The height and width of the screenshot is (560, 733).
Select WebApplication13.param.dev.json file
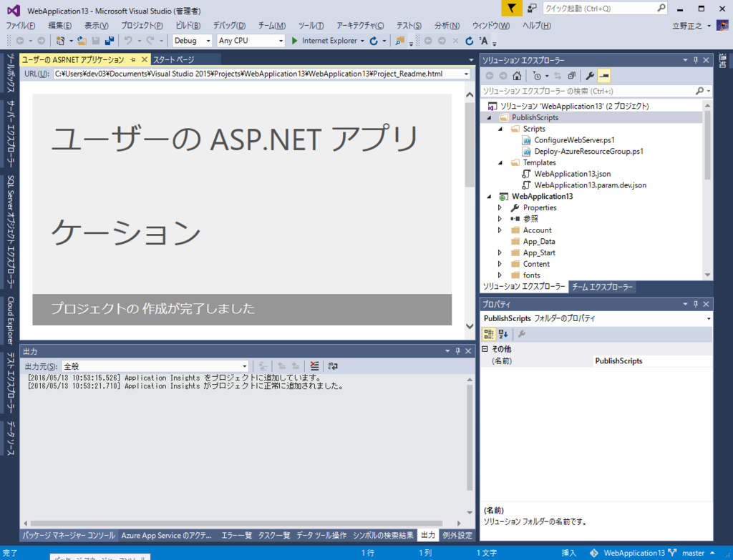pos(590,185)
